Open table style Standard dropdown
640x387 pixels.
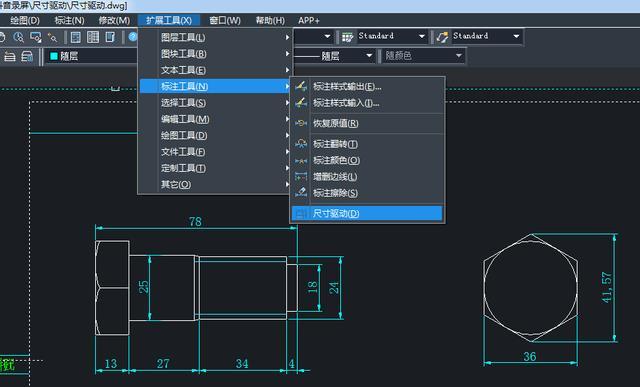[422, 36]
